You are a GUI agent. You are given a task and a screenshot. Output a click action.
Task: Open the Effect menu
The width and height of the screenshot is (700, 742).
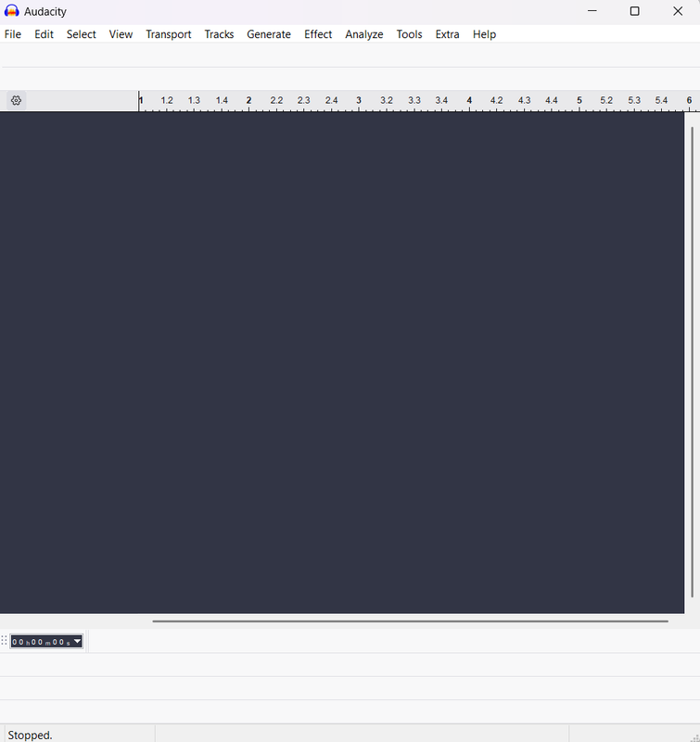tap(318, 34)
